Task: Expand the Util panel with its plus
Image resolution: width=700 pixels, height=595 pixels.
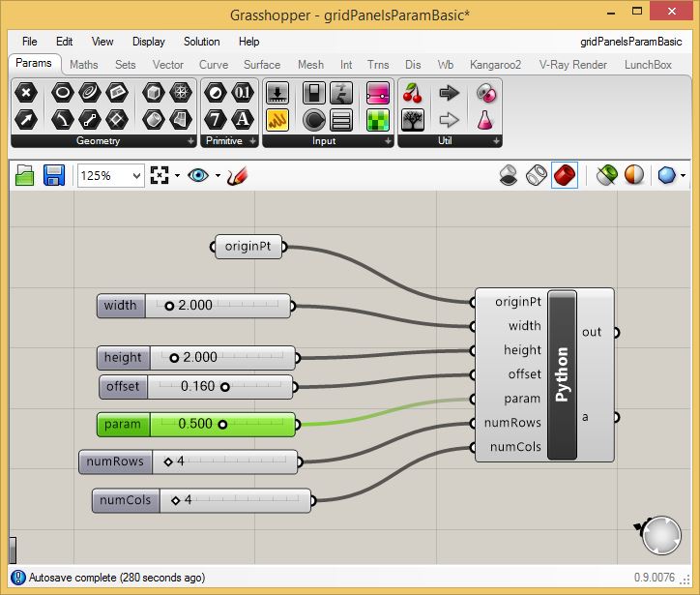Action: (496, 141)
